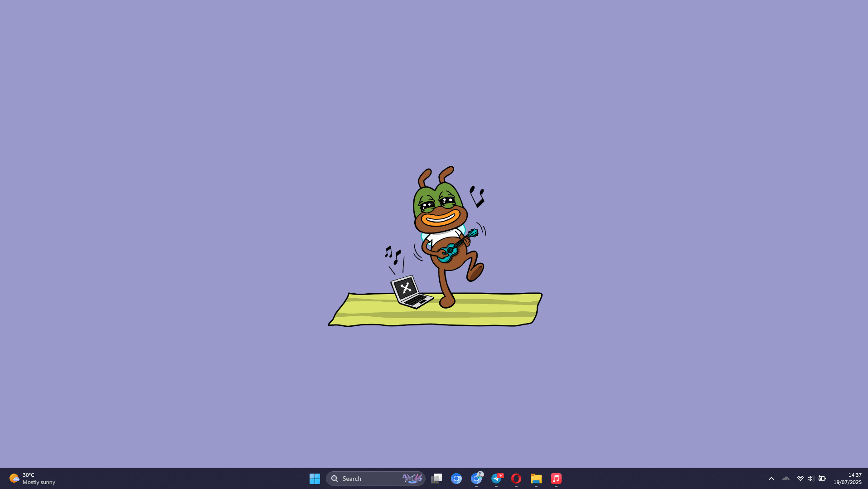This screenshot has width=868, height=489.
Task: Open the Wi-Fi network settings flyout
Action: click(800, 479)
